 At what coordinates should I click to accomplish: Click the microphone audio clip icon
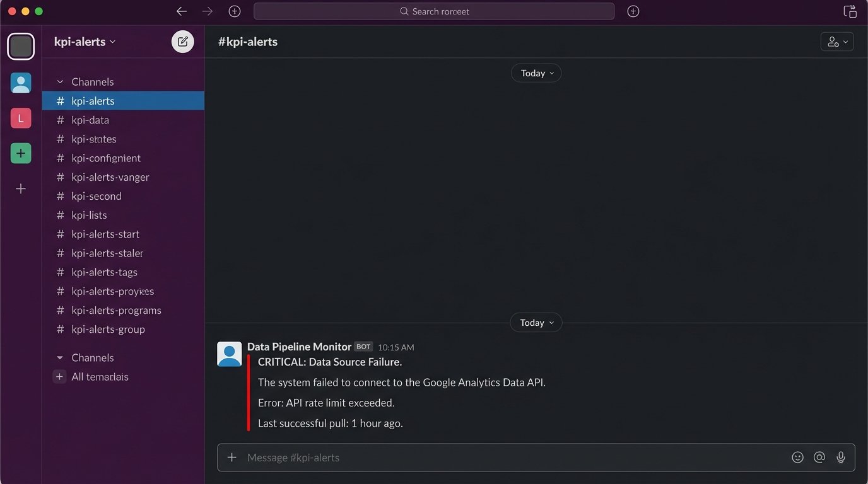[x=840, y=458]
